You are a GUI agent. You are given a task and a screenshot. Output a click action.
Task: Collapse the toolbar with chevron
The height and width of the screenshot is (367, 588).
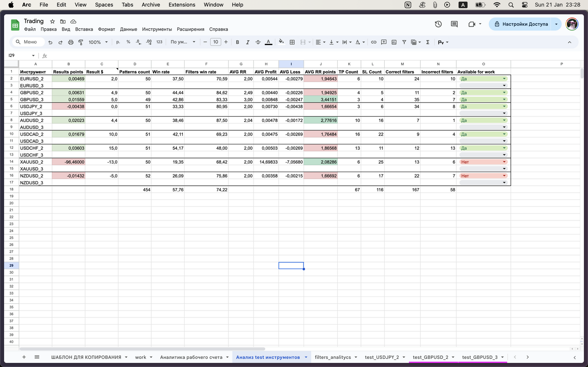click(x=569, y=42)
